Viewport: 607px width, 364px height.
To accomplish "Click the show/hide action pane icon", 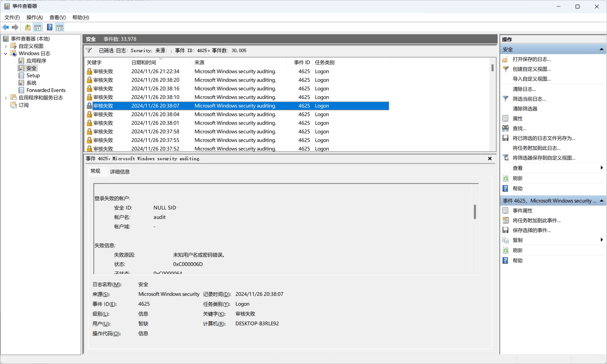I will coord(60,27).
